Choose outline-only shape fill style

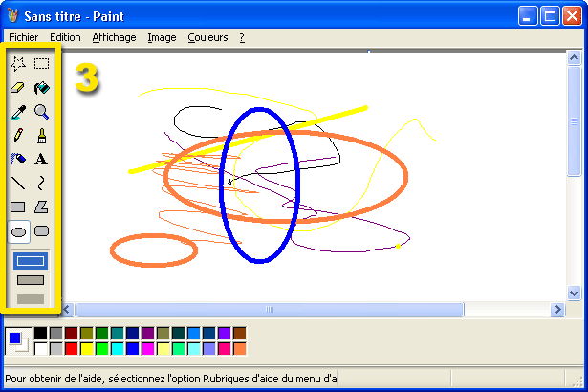[x=31, y=261]
